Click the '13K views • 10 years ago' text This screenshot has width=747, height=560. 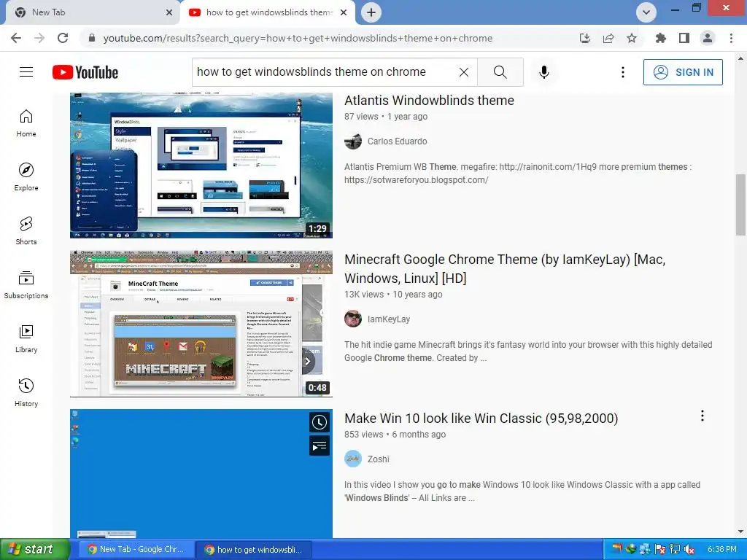click(x=393, y=295)
